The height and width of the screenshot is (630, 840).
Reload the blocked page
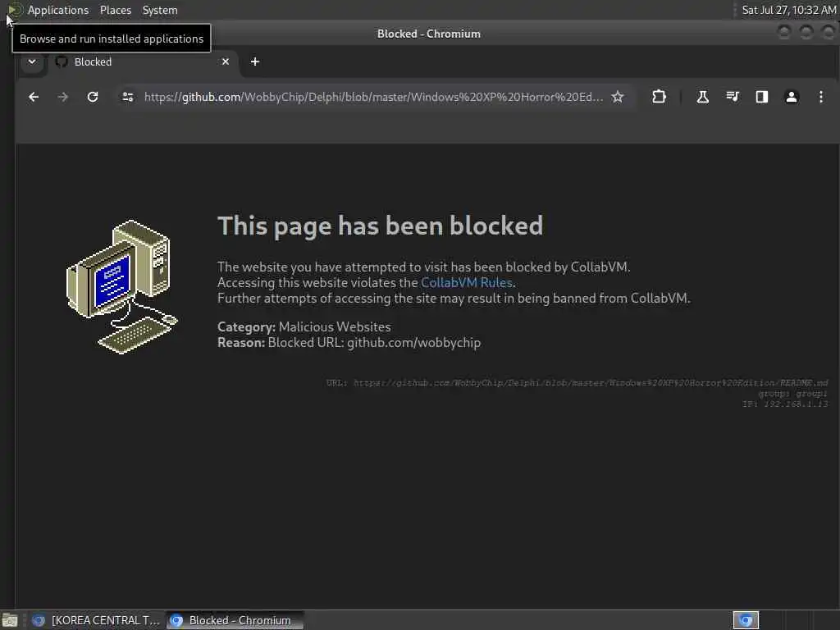[x=93, y=97]
